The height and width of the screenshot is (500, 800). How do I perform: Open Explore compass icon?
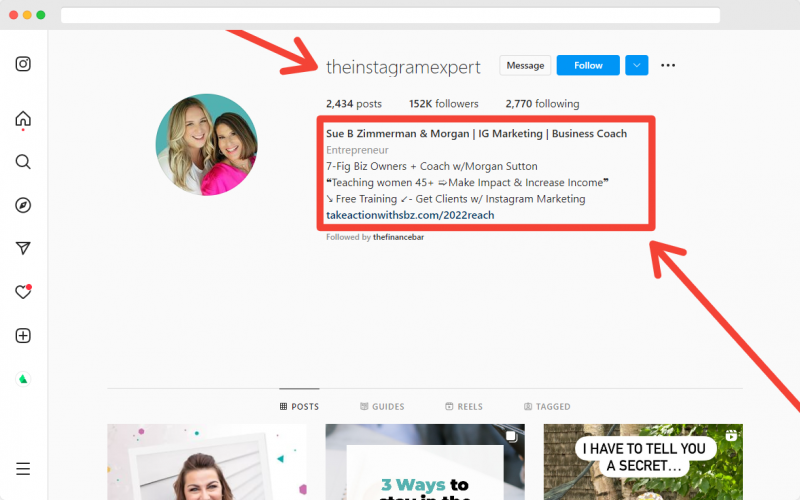pyautogui.click(x=23, y=205)
